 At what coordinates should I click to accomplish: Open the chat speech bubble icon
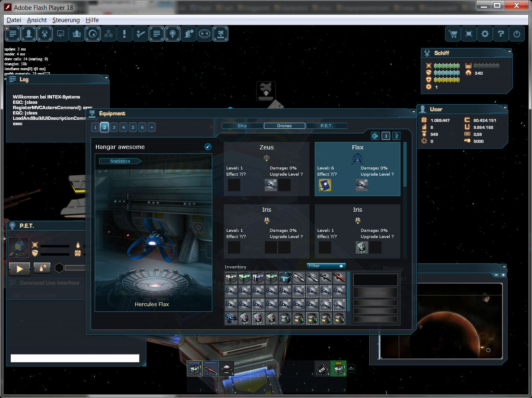[61, 34]
